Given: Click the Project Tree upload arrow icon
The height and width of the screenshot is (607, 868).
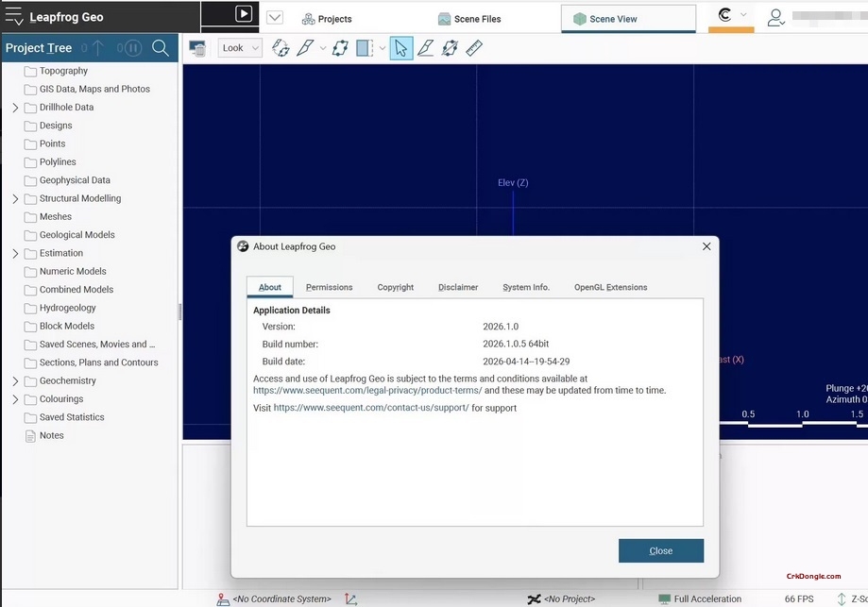Looking at the screenshot, I should click(x=98, y=48).
